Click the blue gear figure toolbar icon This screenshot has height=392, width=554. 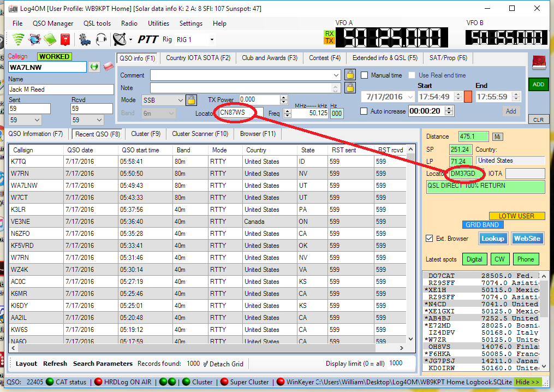pos(85,39)
